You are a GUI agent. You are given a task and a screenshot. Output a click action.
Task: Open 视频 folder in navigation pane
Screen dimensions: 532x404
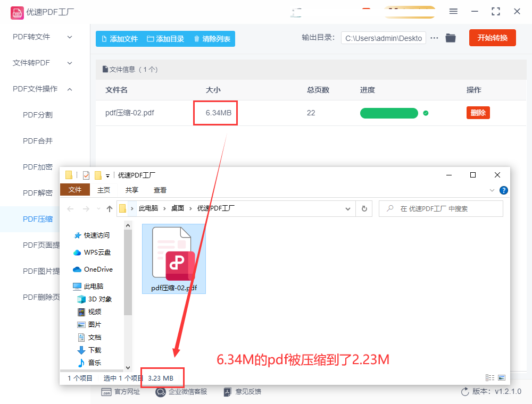(x=89, y=312)
